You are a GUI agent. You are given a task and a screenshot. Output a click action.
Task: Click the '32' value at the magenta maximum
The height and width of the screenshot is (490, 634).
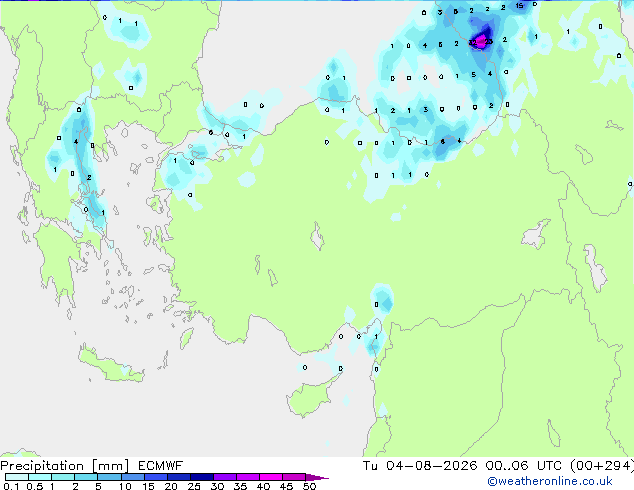(x=472, y=42)
